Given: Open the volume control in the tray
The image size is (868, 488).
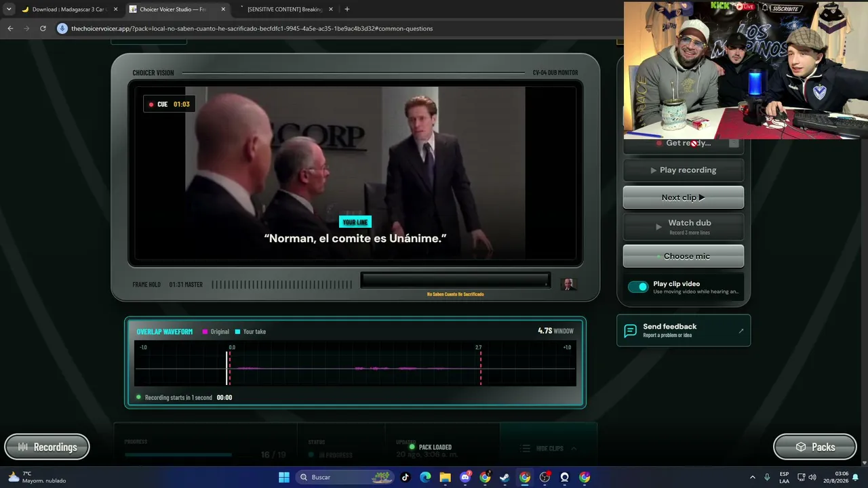Looking at the screenshot, I should tap(812, 477).
